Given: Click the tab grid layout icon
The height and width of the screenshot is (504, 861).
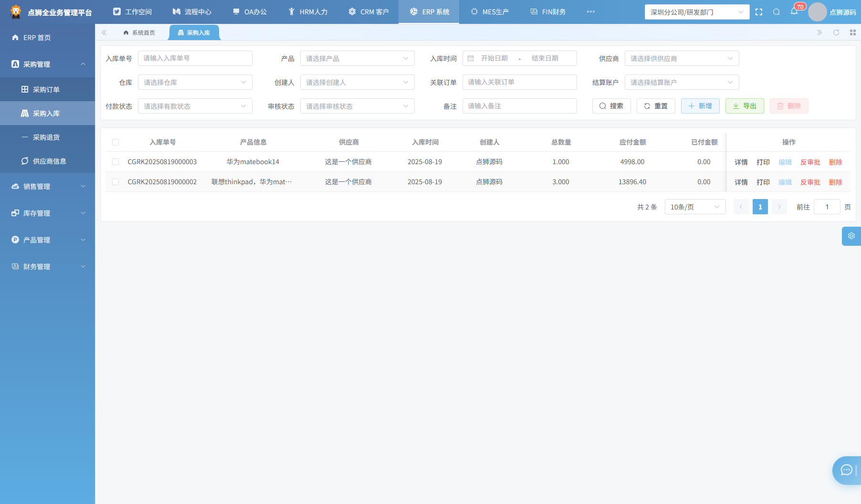Looking at the screenshot, I should click(x=853, y=32).
